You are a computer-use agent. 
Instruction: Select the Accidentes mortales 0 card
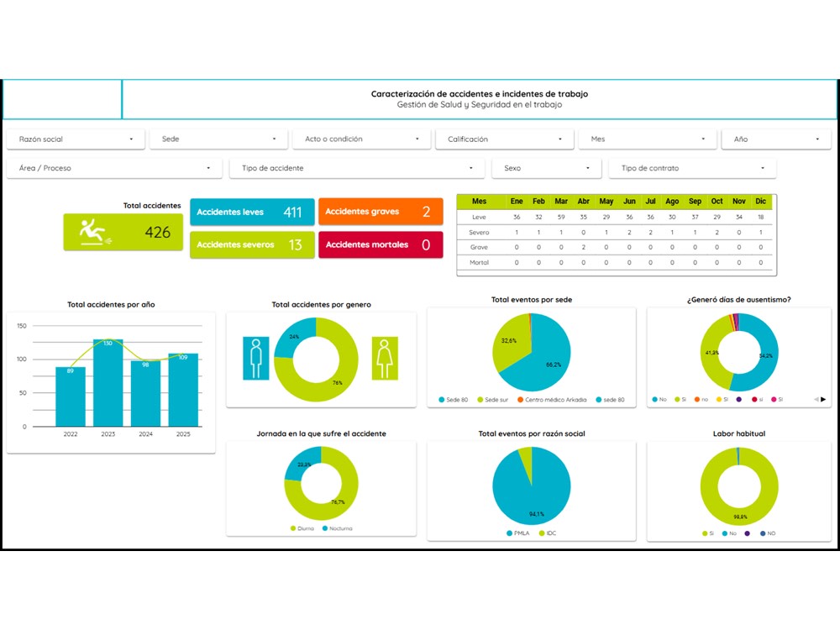(x=381, y=244)
